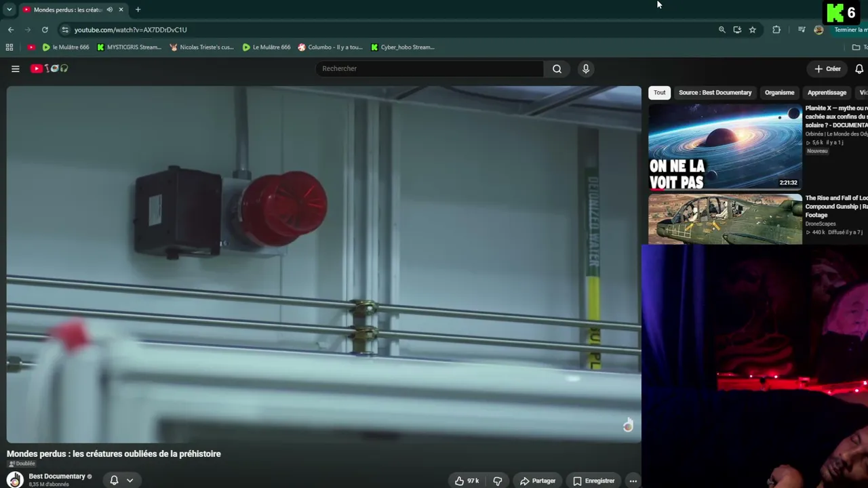Viewport: 868px width, 488px height.
Task: Open the gunship helicopter video thumbnail
Action: [x=725, y=219]
